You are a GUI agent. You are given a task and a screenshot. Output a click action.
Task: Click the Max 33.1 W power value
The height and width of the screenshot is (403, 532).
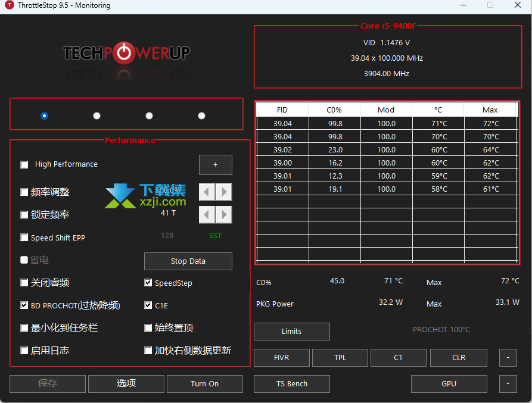coord(507,302)
